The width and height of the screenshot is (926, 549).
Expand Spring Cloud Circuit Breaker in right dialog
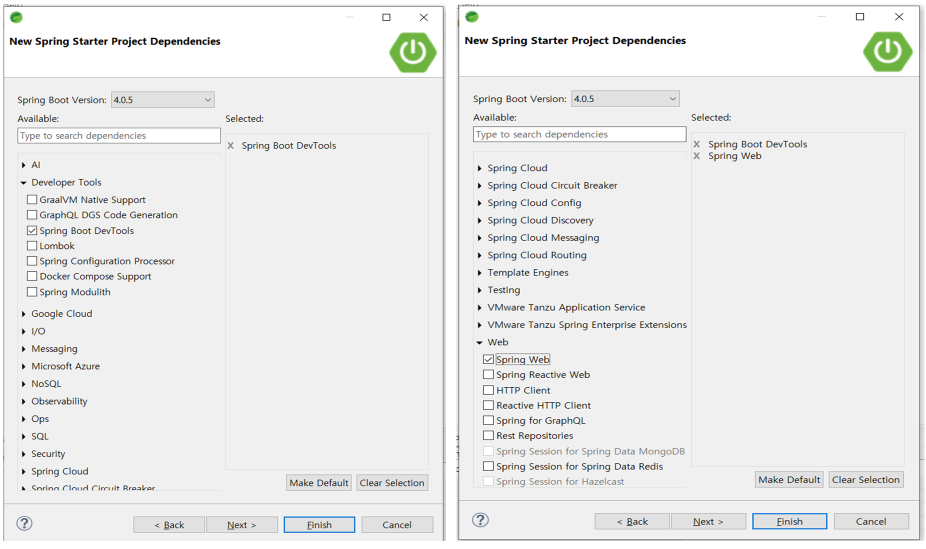click(480, 185)
